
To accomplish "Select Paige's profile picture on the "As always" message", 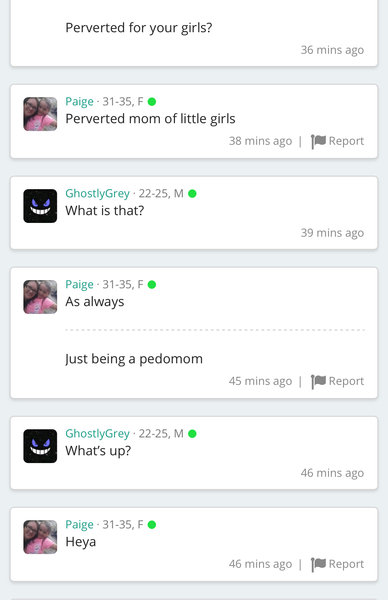I will [x=40, y=297].
